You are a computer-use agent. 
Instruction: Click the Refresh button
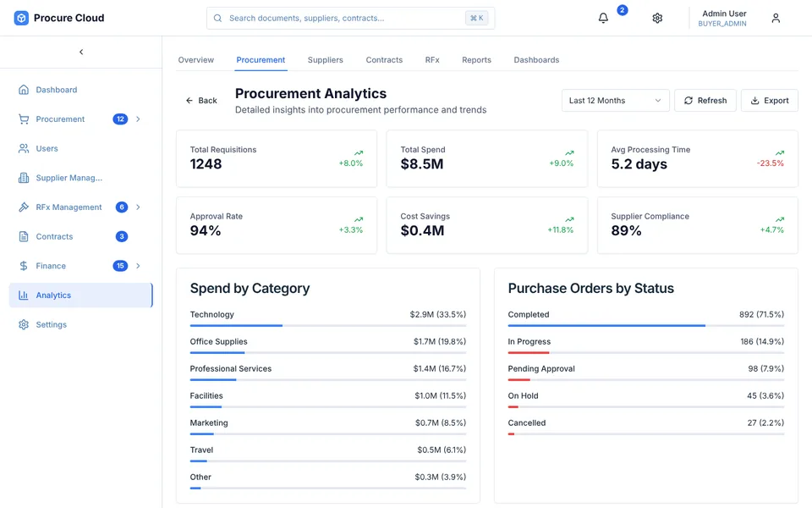(x=705, y=101)
